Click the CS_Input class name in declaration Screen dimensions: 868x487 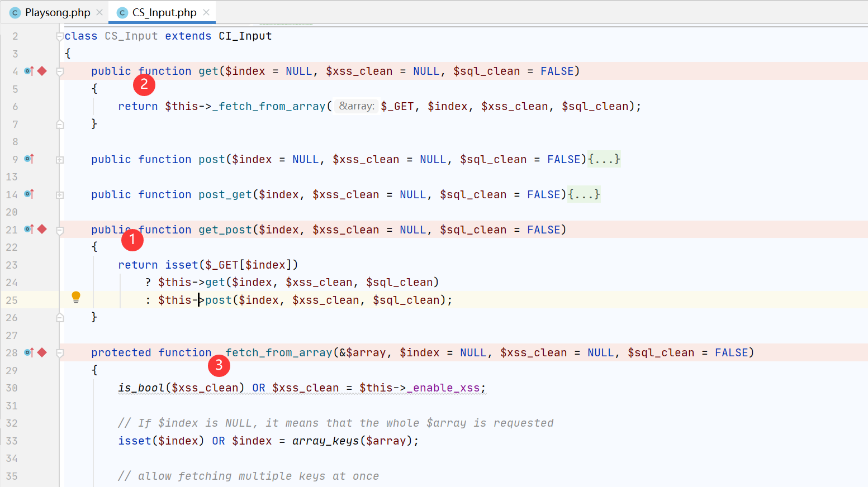[131, 36]
